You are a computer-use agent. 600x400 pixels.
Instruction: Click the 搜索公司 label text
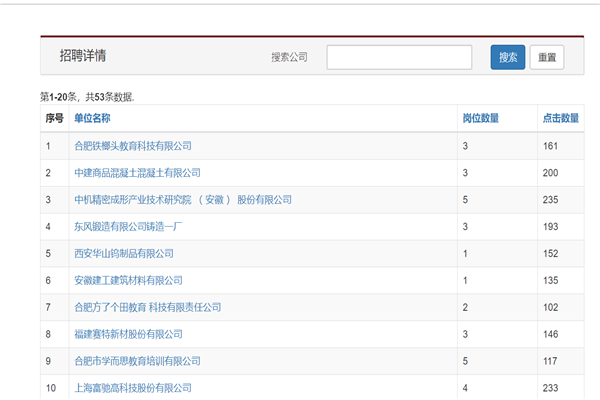tap(289, 58)
